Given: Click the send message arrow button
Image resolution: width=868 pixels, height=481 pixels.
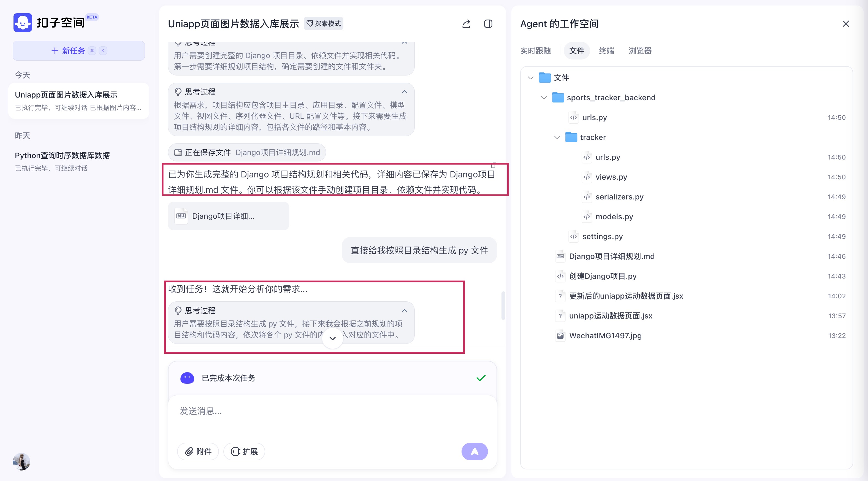Looking at the screenshot, I should (474, 451).
